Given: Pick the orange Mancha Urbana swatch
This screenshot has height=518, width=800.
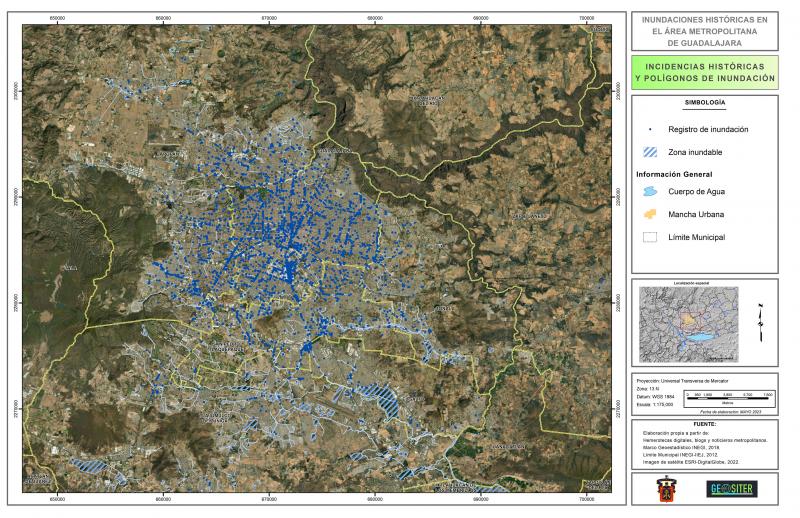Looking at the screenshot, I should [650, 214].
